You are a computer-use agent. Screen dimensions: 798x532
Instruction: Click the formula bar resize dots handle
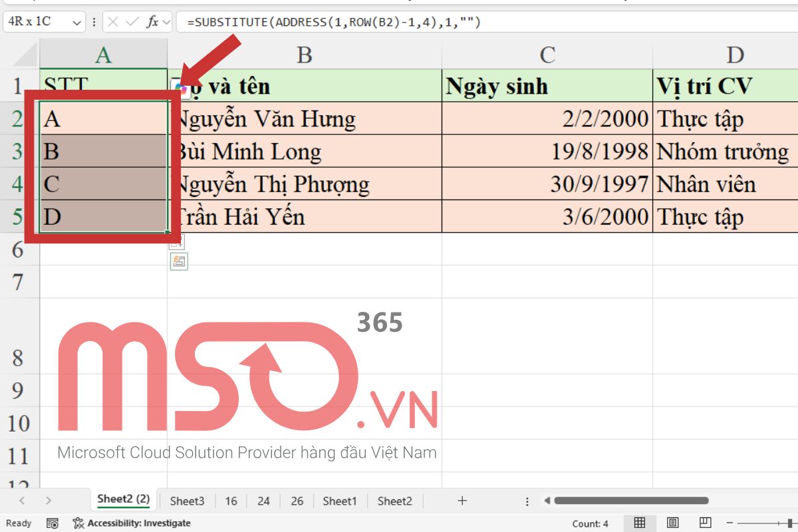(x=94, y=22)
